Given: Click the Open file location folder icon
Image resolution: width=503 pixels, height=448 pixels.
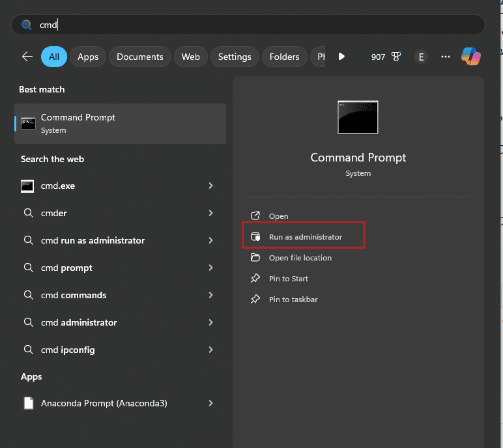Looking at the screenshot, I should pyautogui.click(x=255, y=258).
